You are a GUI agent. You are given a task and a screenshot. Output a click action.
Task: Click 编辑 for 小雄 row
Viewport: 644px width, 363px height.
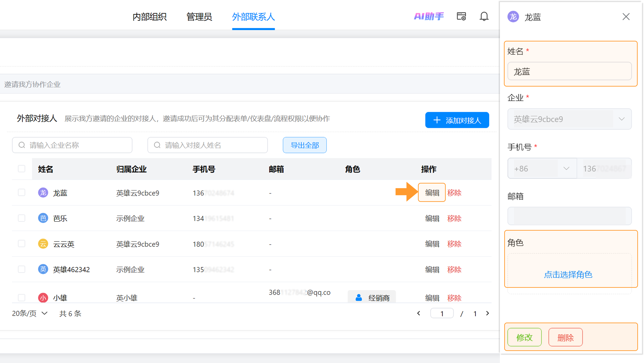tap(432, 297)
